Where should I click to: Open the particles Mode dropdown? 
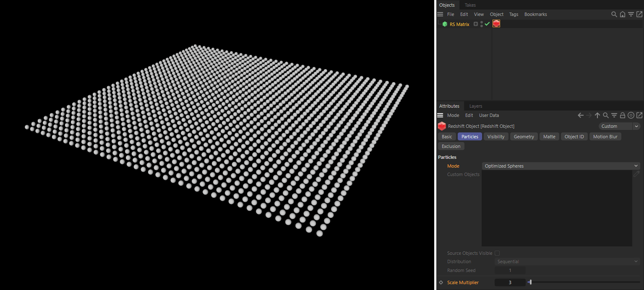click(560, 166)
